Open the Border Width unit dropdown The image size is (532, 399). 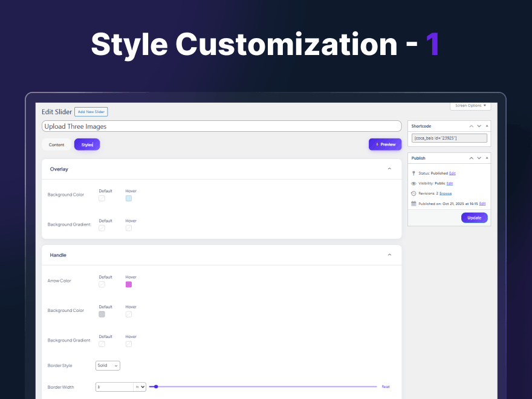[x=140, y=387]
